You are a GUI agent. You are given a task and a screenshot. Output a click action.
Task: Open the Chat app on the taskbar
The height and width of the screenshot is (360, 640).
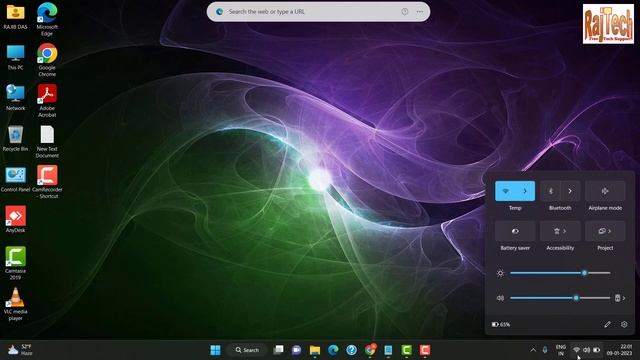[x=296, y=350]
